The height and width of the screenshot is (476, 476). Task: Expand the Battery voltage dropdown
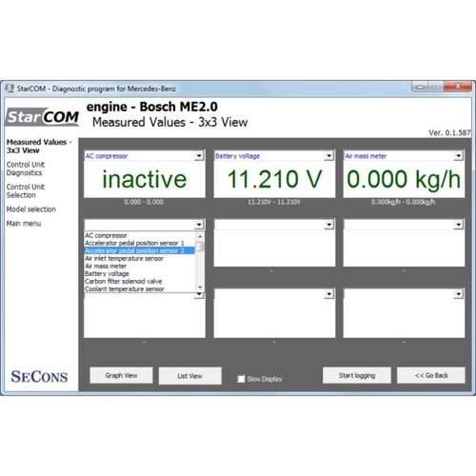coord(329,156)
